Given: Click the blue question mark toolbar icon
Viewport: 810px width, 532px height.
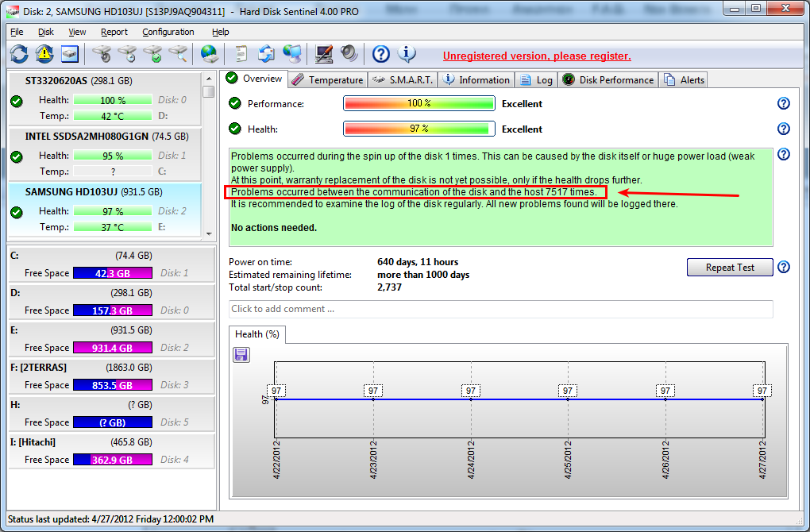Looking at the screenshot, I should tap(381, 54).
